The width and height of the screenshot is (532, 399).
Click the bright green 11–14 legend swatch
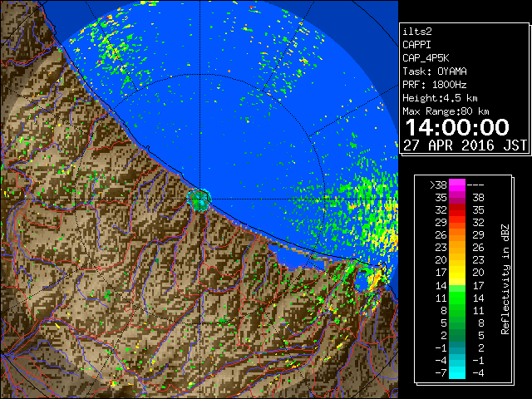pos(457,298)
